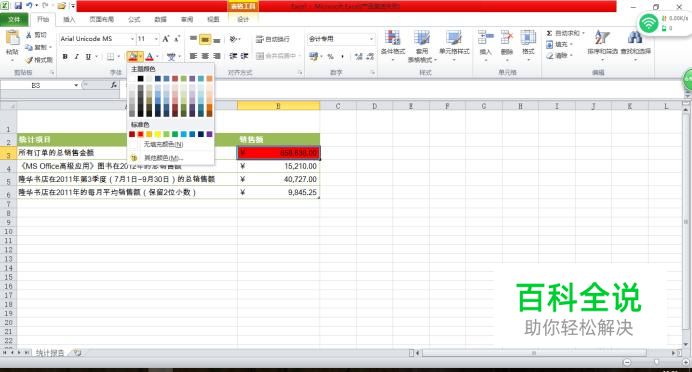This screenshot has height=372, width=692.
Task: Expand the AutoSum dropdown arrow
Action: [583, 33]
